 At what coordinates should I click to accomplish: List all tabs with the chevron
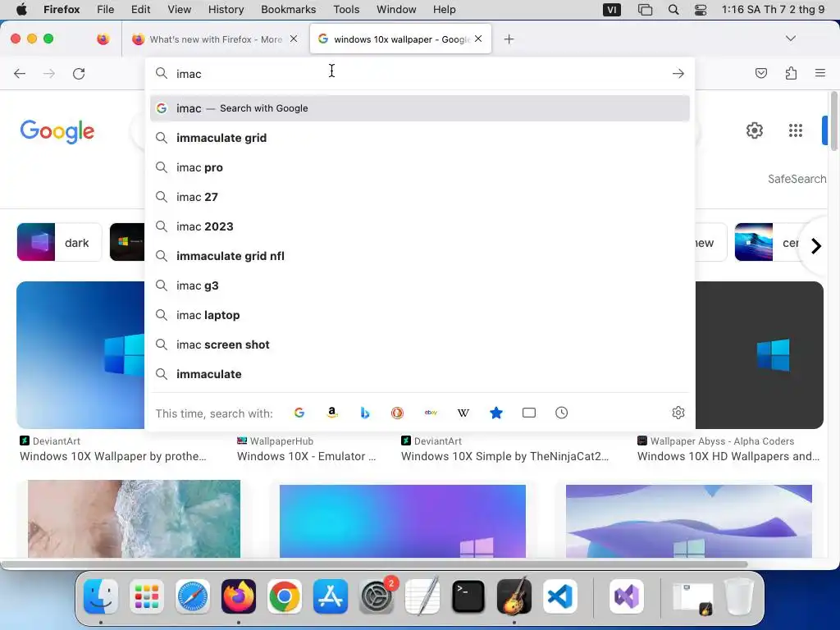click(790, 39)
